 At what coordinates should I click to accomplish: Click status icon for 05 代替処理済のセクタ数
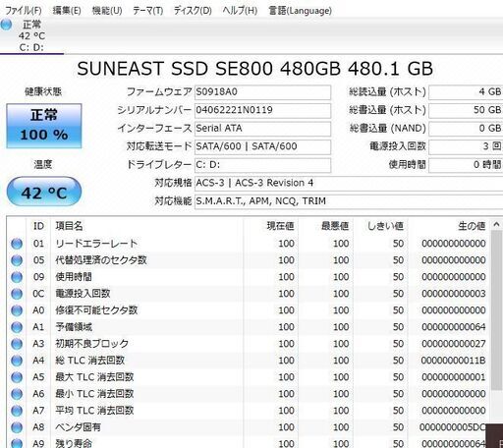coord(17,260)
